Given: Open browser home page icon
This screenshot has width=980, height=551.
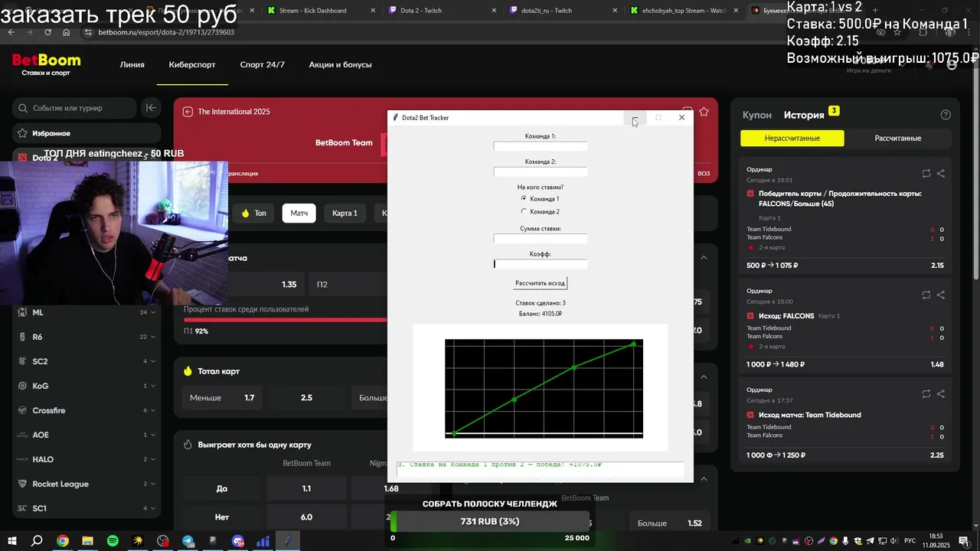Looking at the screenshot, I should [67, 32].
